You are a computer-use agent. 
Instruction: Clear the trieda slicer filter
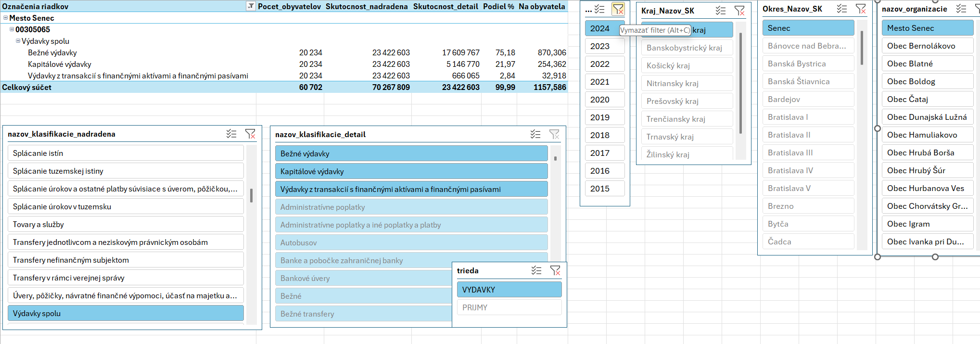click(555, 270)
